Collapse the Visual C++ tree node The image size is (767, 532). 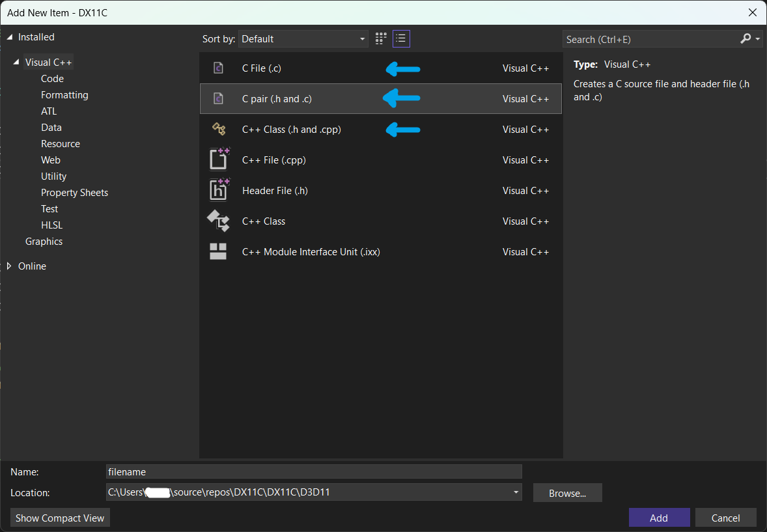[x=16, y=63]
